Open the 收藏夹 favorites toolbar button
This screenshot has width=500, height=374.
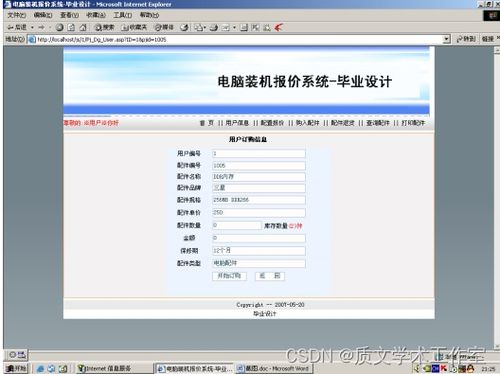click(x=134, y=28)
